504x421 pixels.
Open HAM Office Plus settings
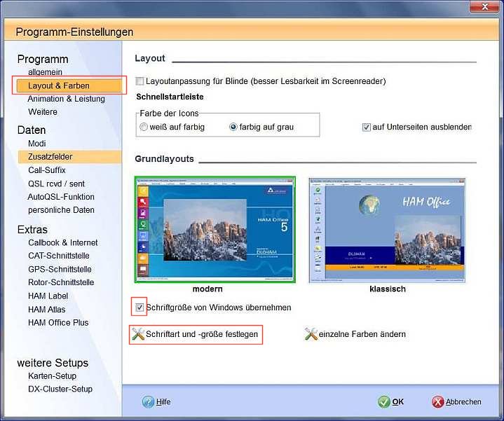pyautogui.click(x=58, y=322)
